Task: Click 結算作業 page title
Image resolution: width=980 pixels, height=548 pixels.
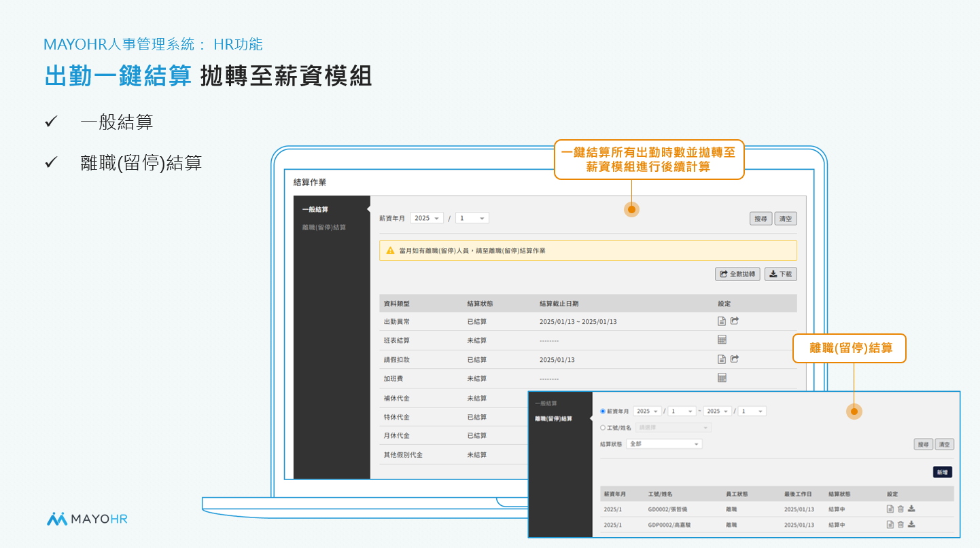Action: [x=310, y=182]
